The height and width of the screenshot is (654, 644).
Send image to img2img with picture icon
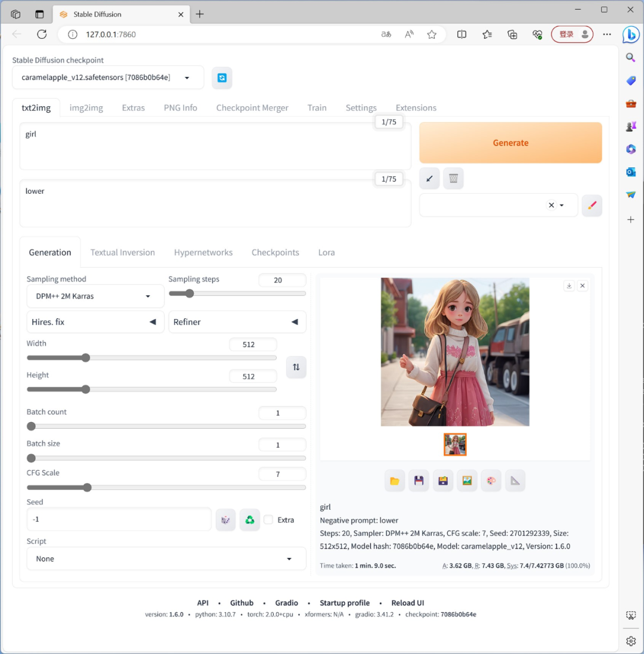[x=467, y=481]
